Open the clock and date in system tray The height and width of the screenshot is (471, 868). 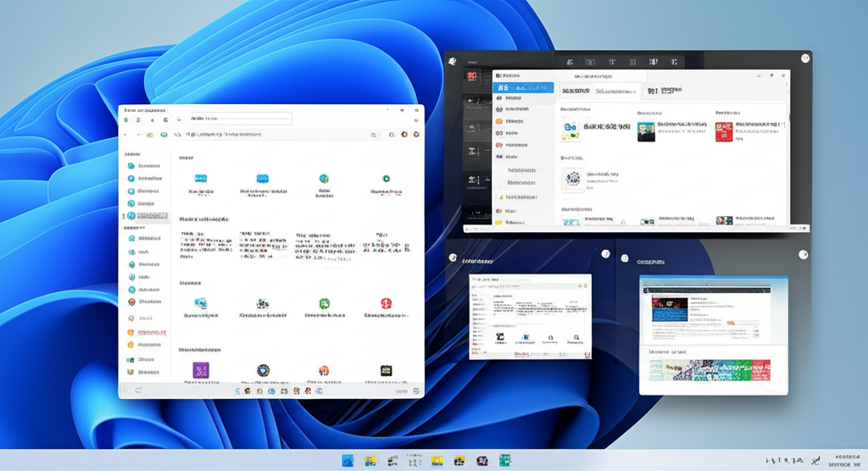point(843,460)
